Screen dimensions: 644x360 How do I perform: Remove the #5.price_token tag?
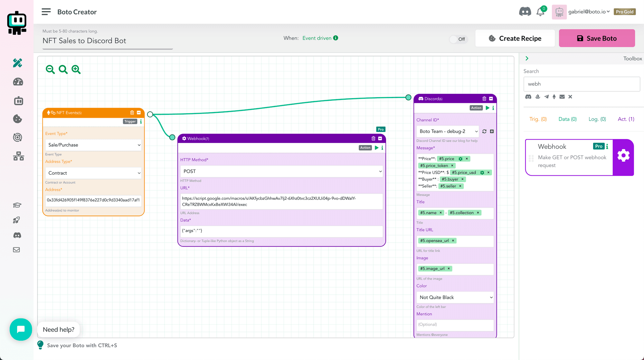452,166
